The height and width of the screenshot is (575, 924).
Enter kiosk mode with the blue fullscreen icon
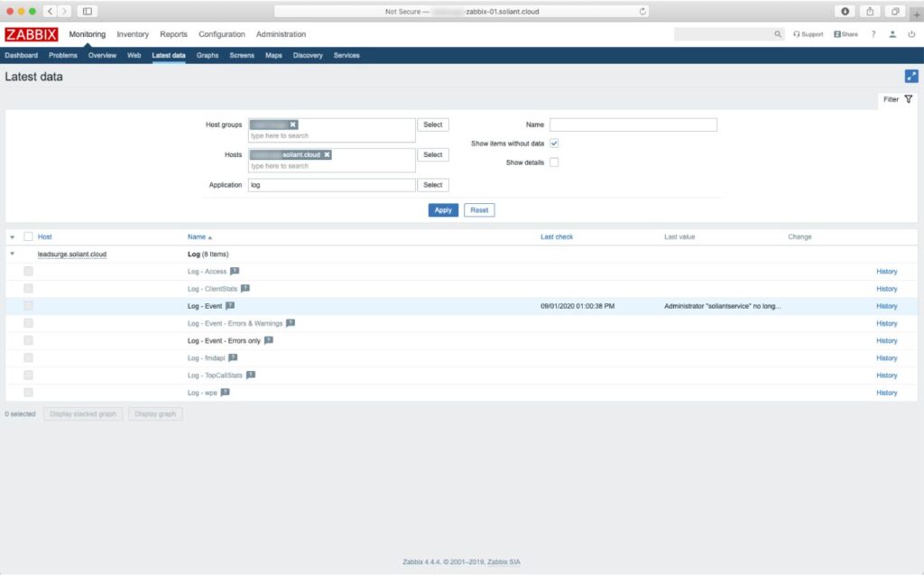(x=912, y=78)
